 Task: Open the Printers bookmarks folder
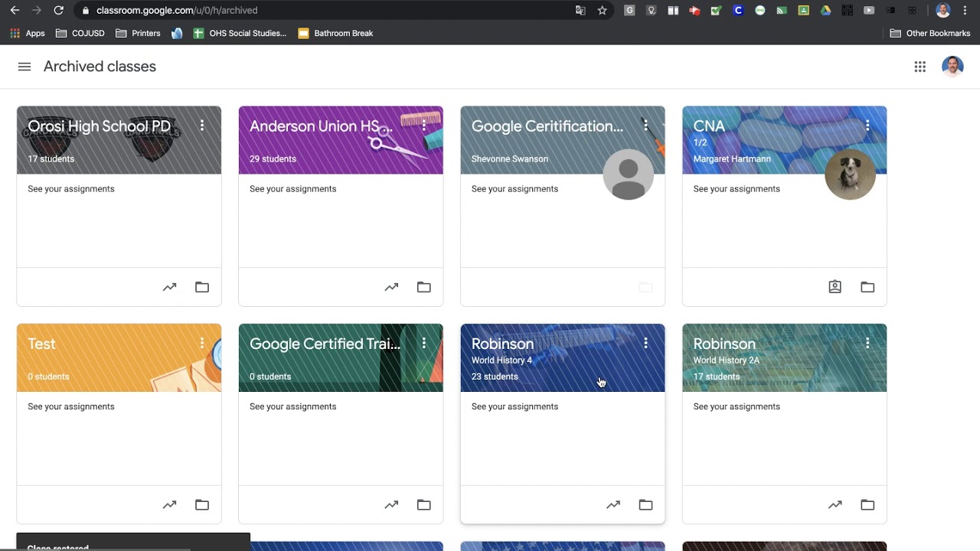point(138,34)
